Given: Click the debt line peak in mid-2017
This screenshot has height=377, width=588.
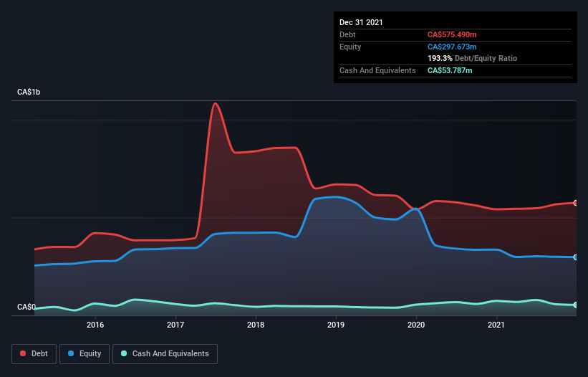Looking at the screenshot, I should pos(216,103).
